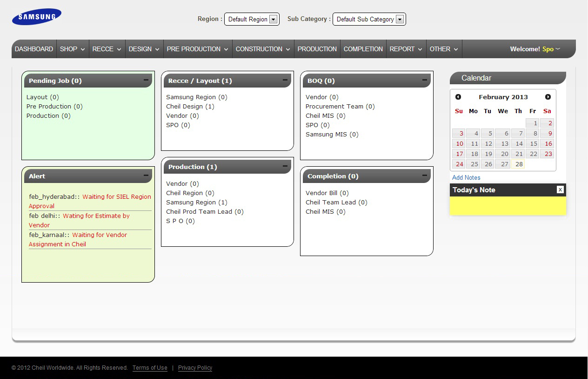Close the Today's Note panel
Viewport: 588px width, 379px height.
[x=560, y=189]
